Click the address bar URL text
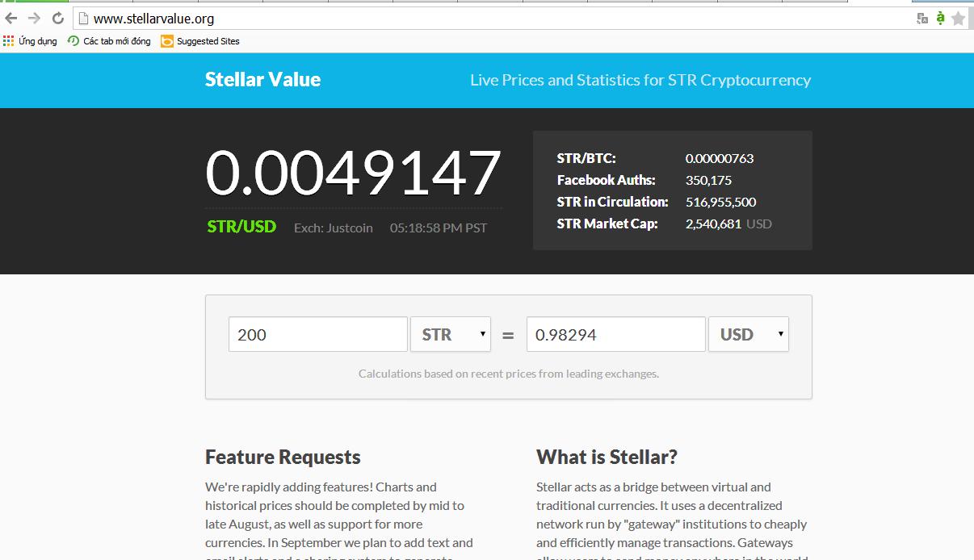Viewport: 974px width, 560px height. (x=153, y=18)
